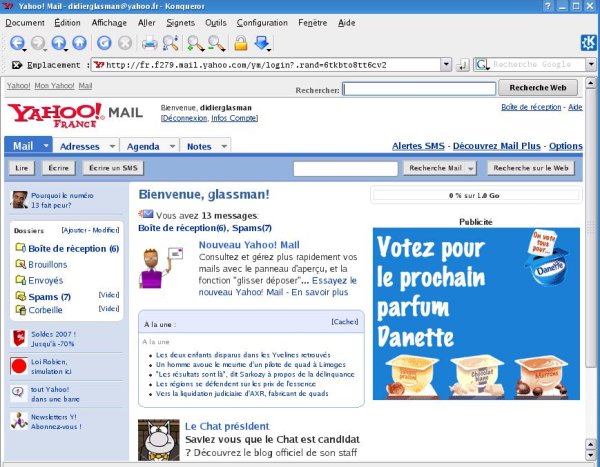This screenshot has width=600, height=467.
Task: Click the Le Chat président thumbnail
Action: 159,440
